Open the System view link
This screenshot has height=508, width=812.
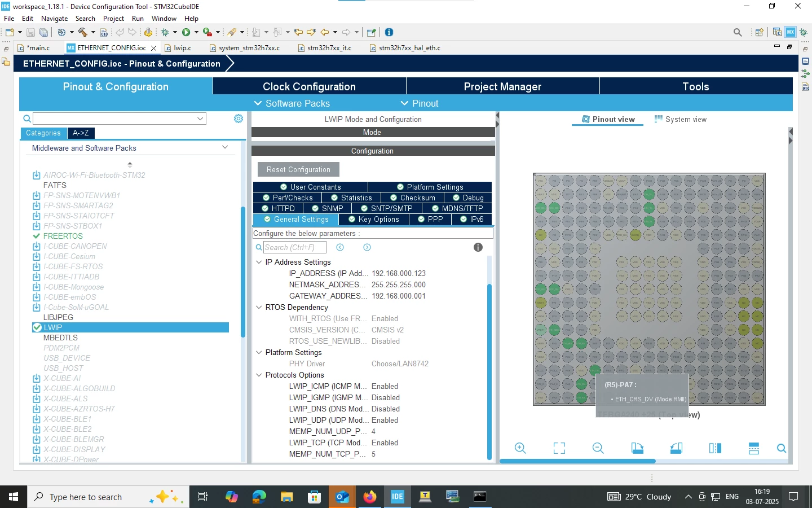pyautogui.click(x=681, y=119)
